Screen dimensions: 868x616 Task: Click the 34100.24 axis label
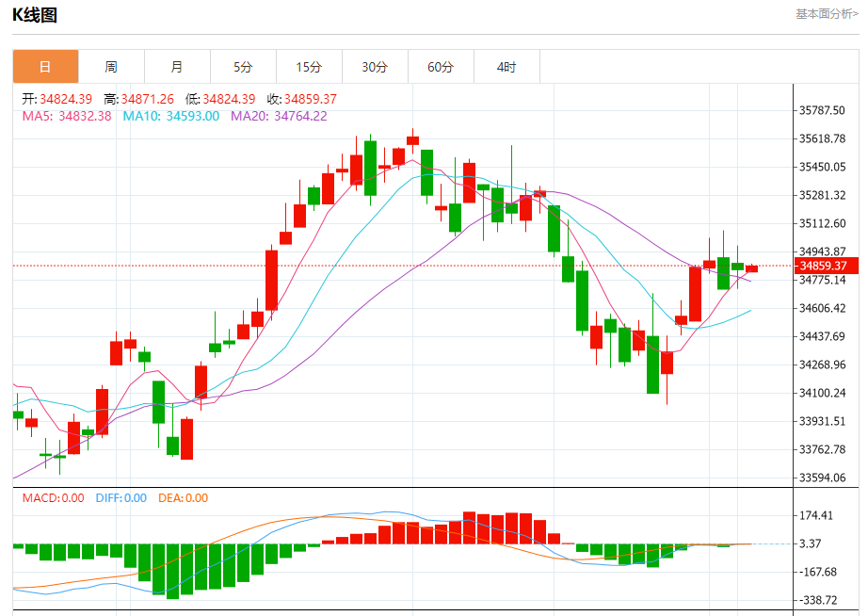pos(822,393)
